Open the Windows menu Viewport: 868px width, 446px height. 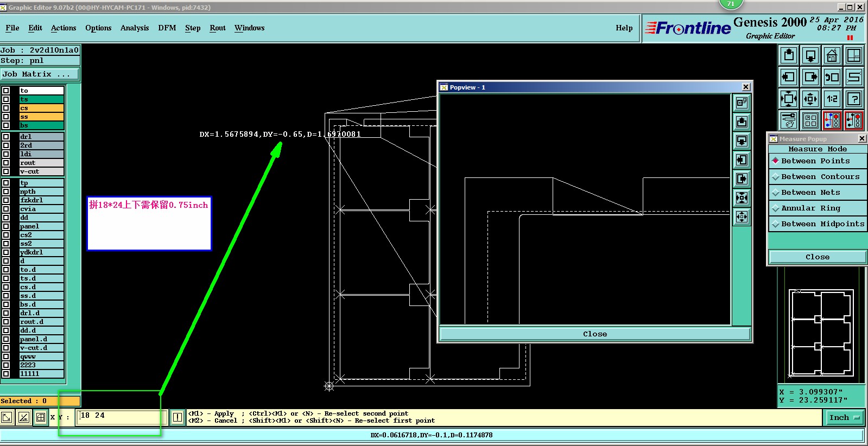point(250,28)
